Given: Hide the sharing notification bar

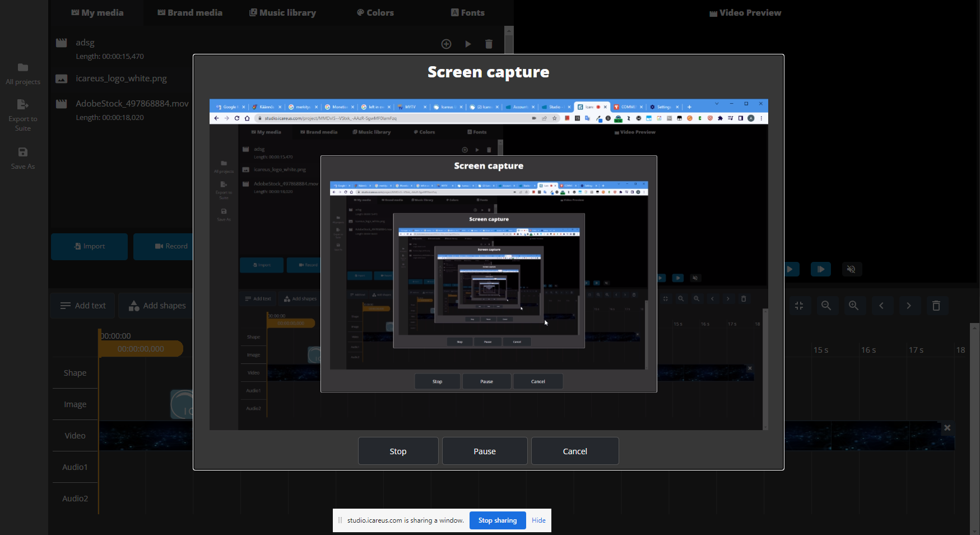Looking at the screenshot, I should [538, 520].
